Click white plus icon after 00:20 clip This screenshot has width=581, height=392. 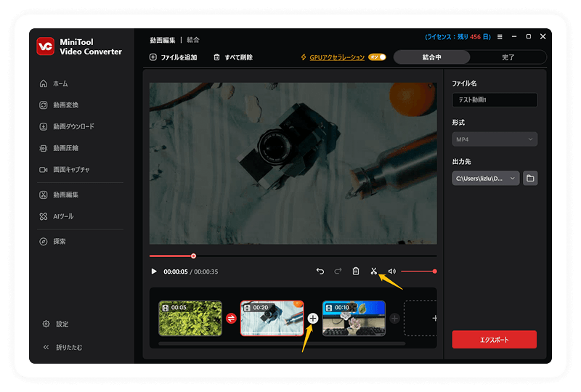313,319
